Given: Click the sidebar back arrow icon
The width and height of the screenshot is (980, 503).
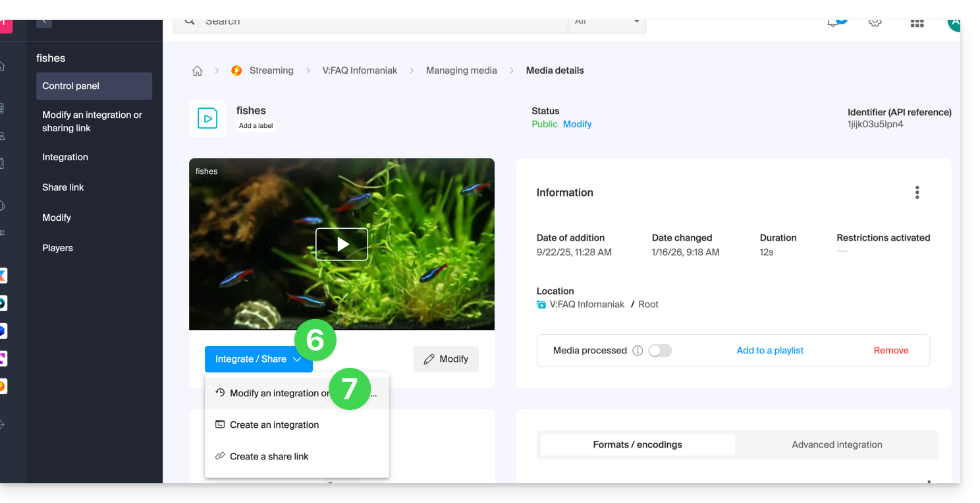Looking at the screenshot, I should (x=44, y=21).
